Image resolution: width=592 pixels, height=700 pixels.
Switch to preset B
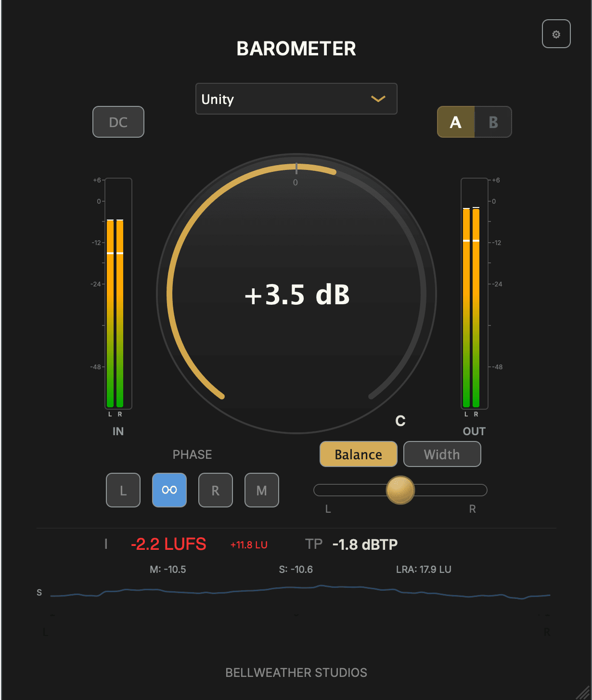tap(493, 122)
